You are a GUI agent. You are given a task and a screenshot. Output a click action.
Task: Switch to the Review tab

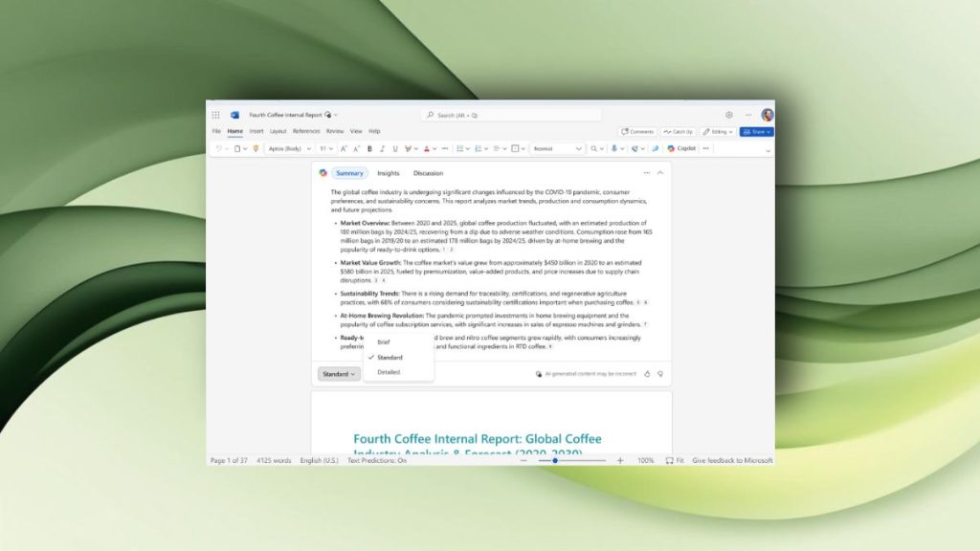(x=334, y=131)
